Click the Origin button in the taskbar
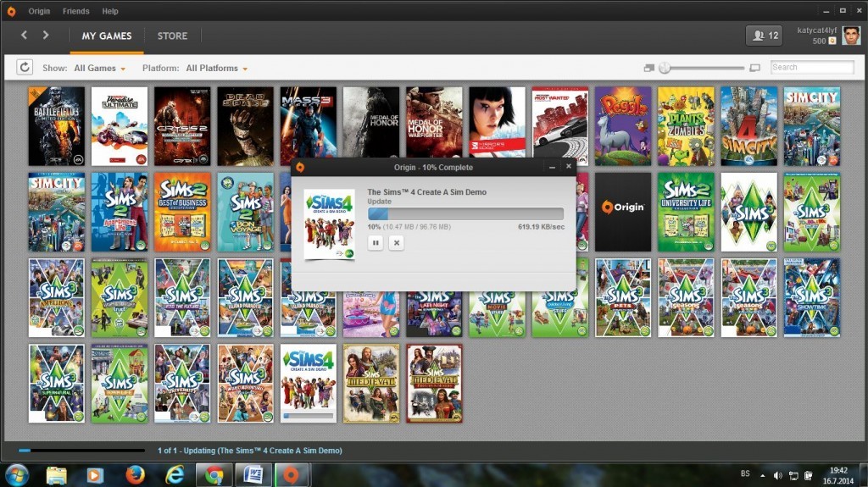868x487 pixels. pyautogui.click(x=292, y=475)
